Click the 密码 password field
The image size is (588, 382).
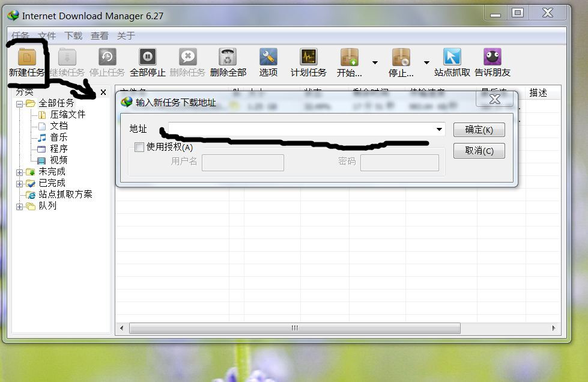[x=399, y=163]
